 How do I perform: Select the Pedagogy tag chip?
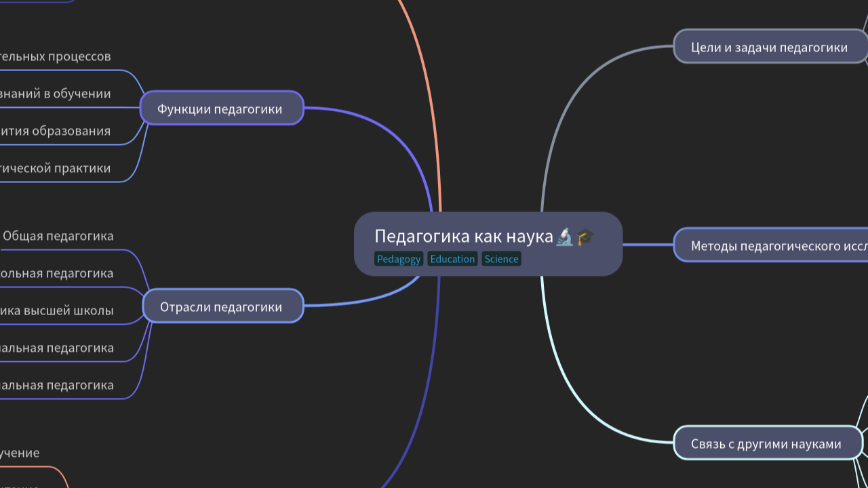coord(399,259)
